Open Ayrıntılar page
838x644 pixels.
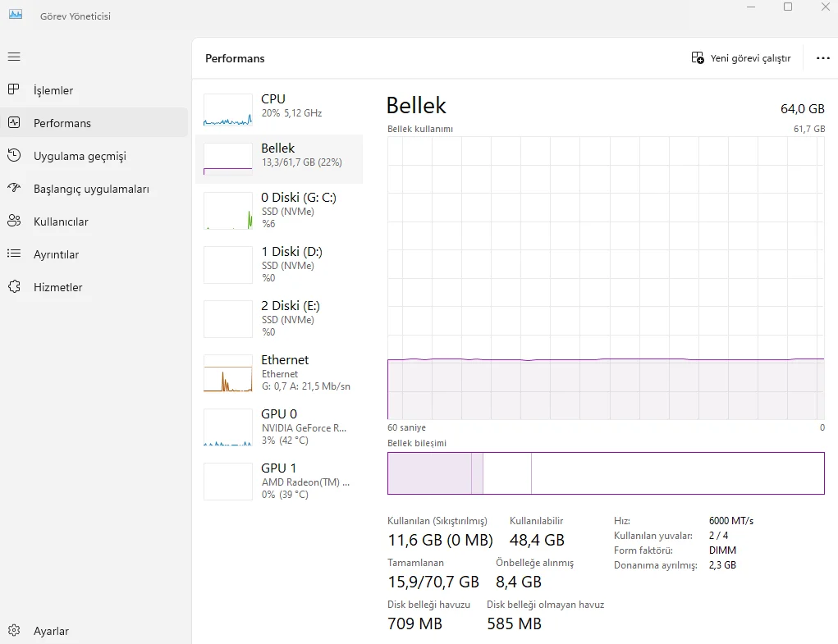94,254
